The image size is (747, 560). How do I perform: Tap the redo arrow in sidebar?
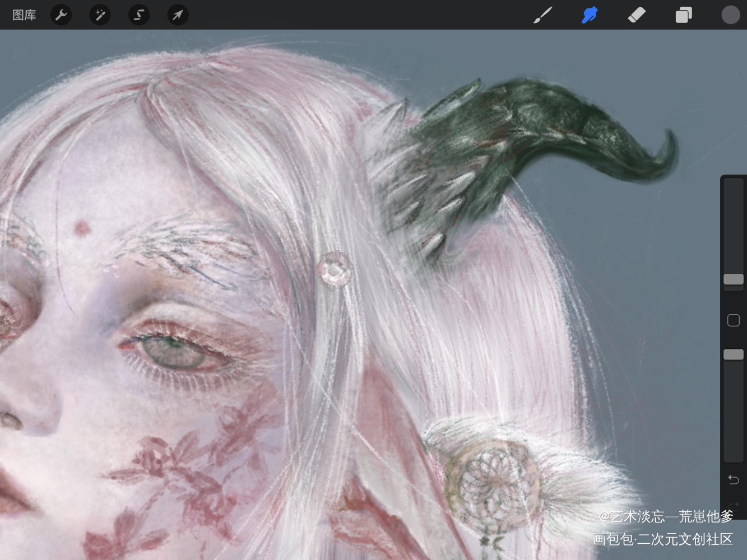coord(733,506)
